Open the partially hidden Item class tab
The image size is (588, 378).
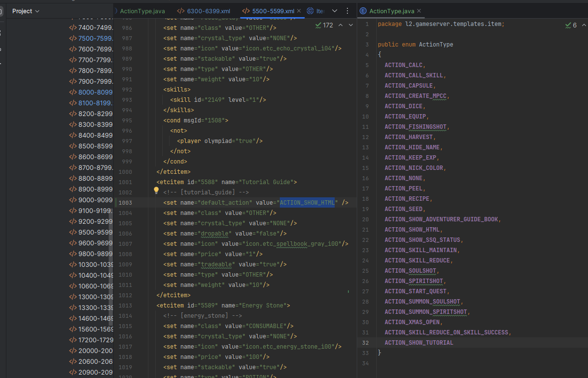[316, 11]
